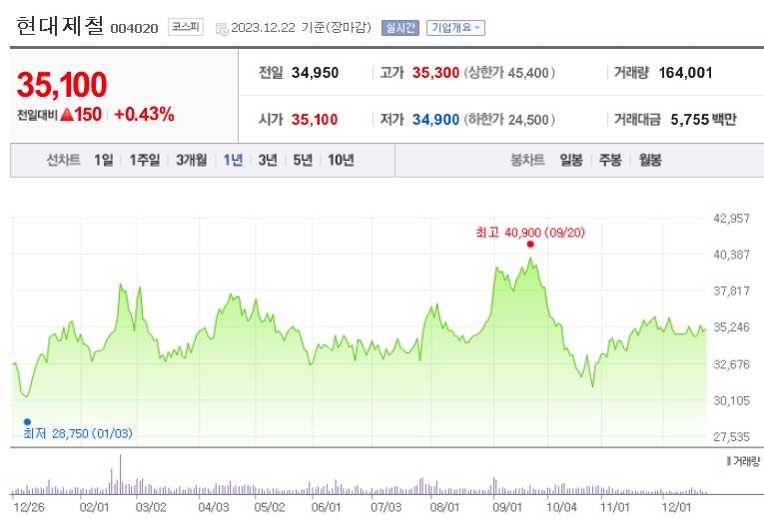Click the y-axis value 35,246
Screen dimensions: 764x532
point(731,327)
